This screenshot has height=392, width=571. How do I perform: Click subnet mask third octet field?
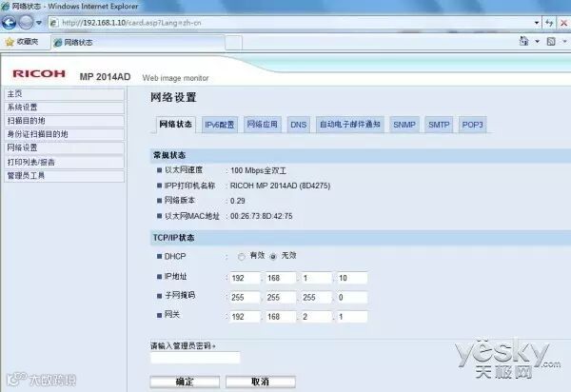[317, 298]
